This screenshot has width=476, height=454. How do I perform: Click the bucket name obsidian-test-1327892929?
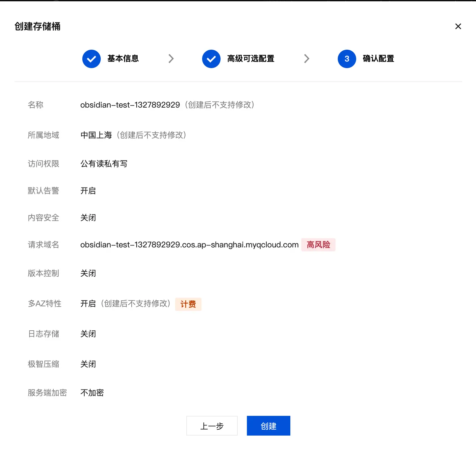[x=130, y=105]
